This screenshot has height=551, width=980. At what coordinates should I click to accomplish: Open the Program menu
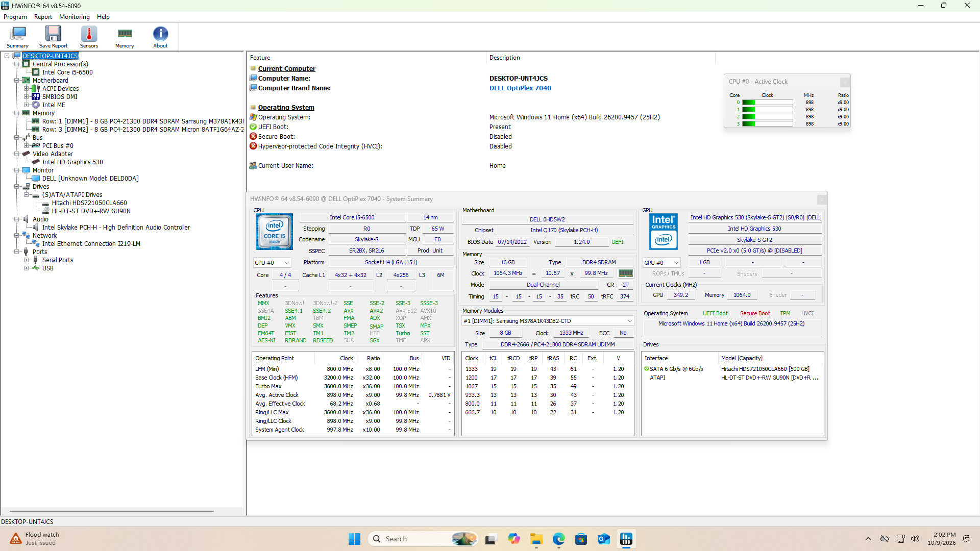pos(15,17)
